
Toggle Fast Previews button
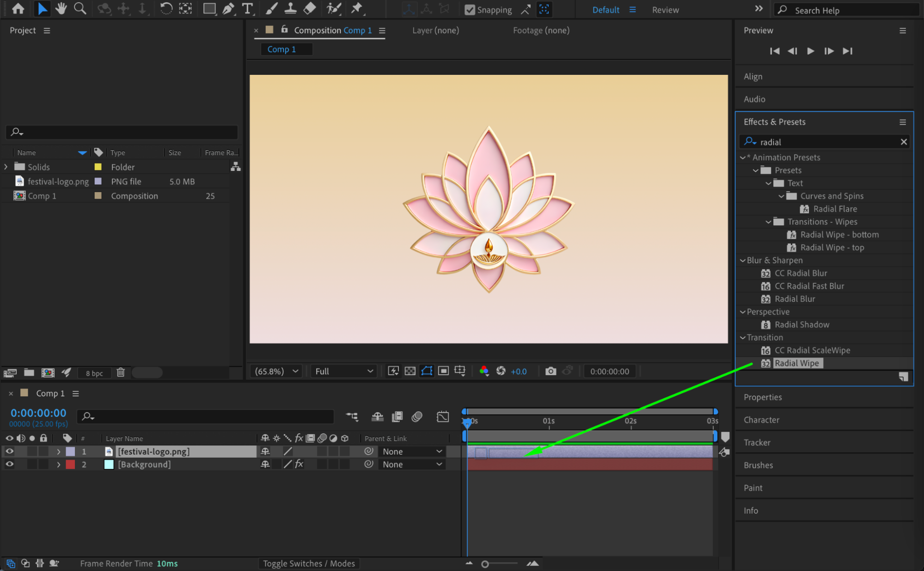(393, 371)
